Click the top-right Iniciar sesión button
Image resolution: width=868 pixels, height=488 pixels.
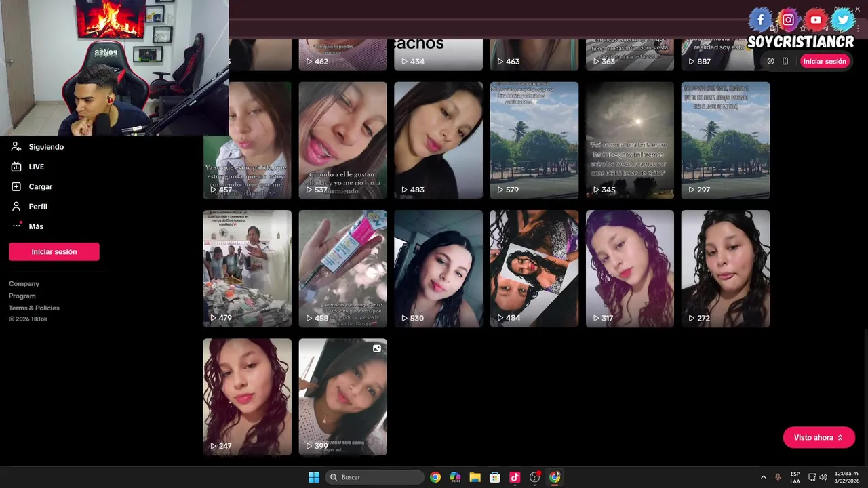pos(825,61)
